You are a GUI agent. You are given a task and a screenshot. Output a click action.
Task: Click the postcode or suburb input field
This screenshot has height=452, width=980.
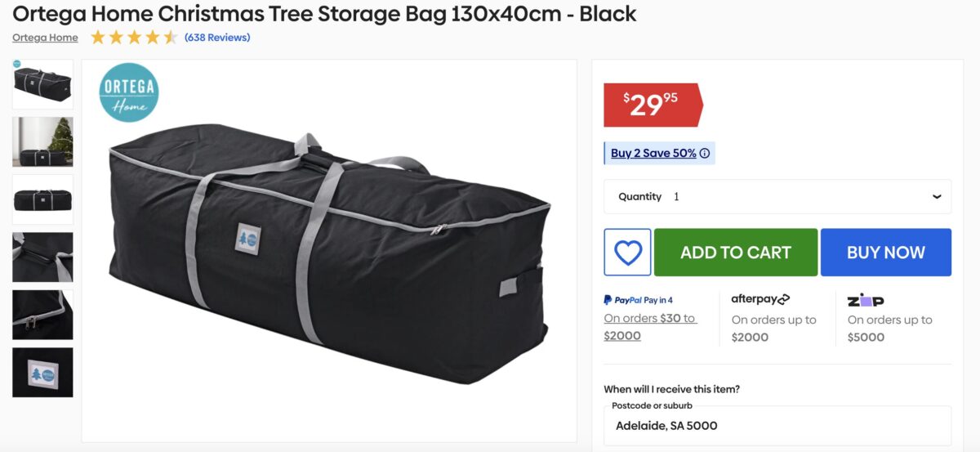tap(777, 426)
